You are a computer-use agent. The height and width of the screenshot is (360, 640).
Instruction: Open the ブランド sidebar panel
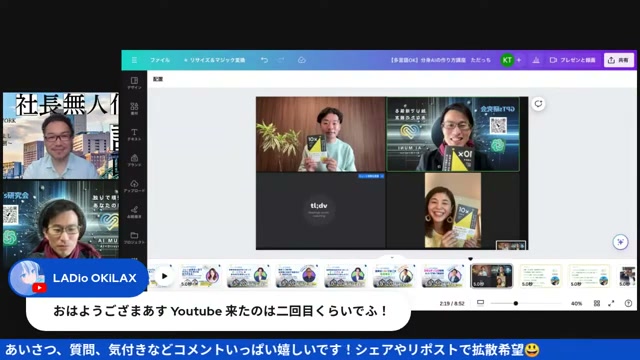click(134, 160)
